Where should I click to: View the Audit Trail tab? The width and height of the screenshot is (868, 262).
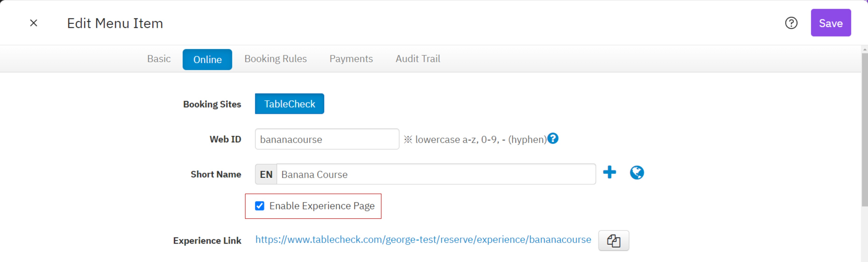417,59
